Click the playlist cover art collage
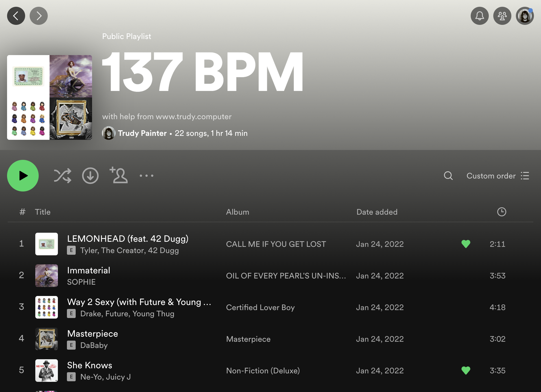This screenshot has height=392, width=541. 49,97
